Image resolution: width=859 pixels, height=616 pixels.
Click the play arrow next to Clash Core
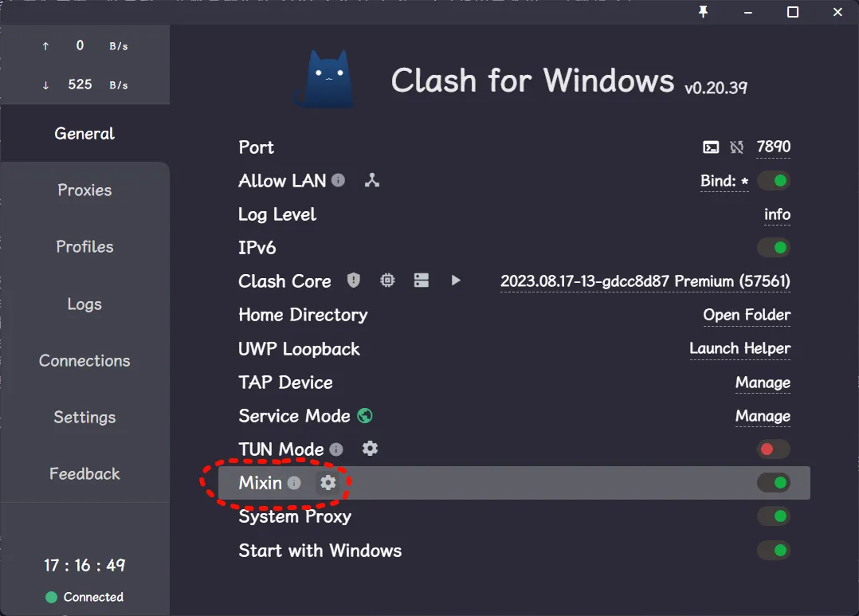(x=455, y=281)
